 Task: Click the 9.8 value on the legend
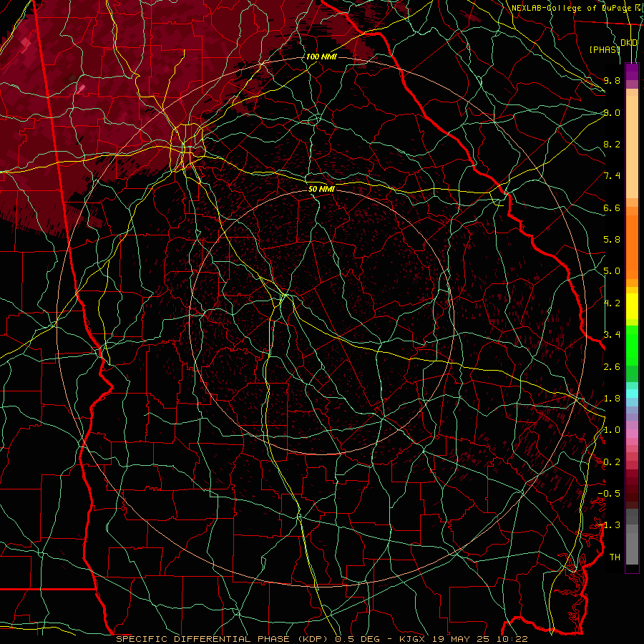click(x=612, y=80)
